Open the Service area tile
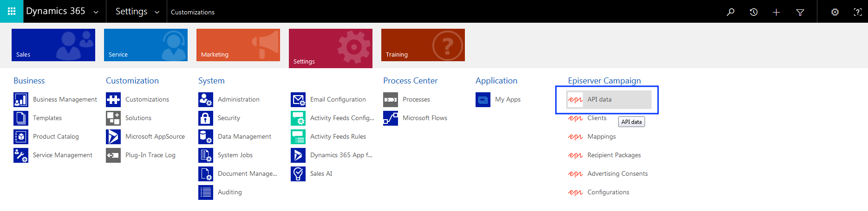 (x=145, y=45)
